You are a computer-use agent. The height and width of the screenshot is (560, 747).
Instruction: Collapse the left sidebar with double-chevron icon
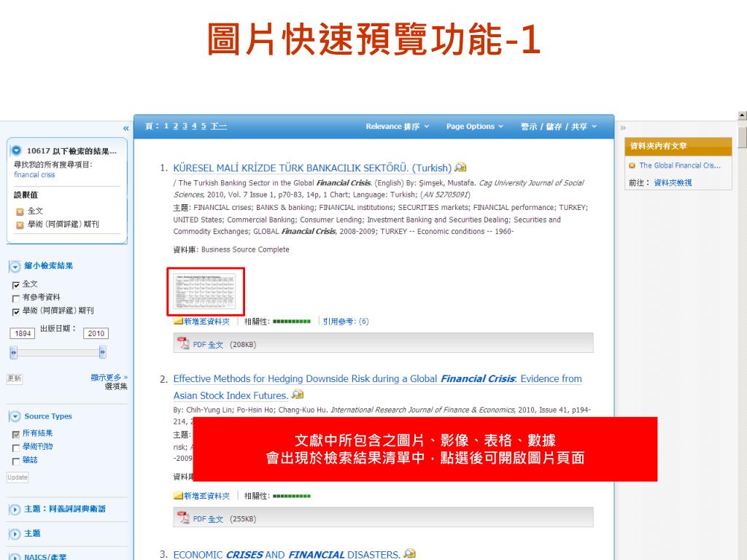pos(125,128)
